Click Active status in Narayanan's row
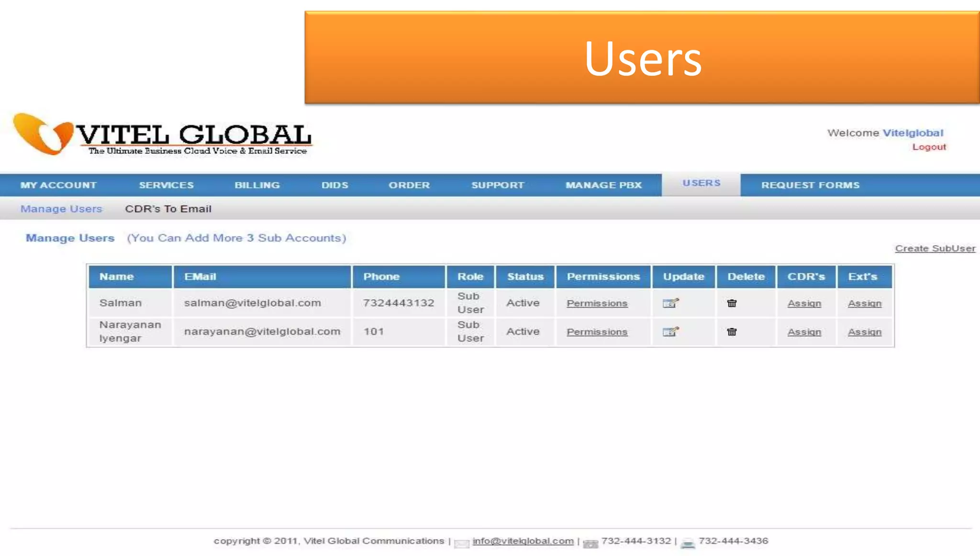Screen dimensions: 980x556 tap(523, 331)
